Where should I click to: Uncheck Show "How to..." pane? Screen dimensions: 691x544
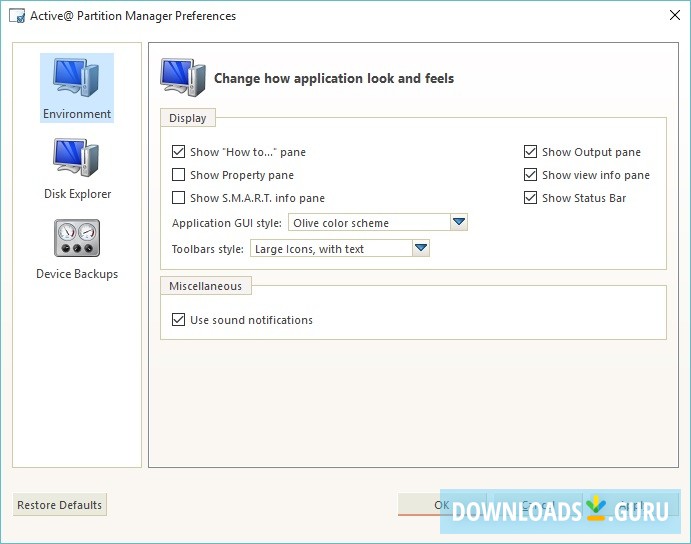pos(178,152)
